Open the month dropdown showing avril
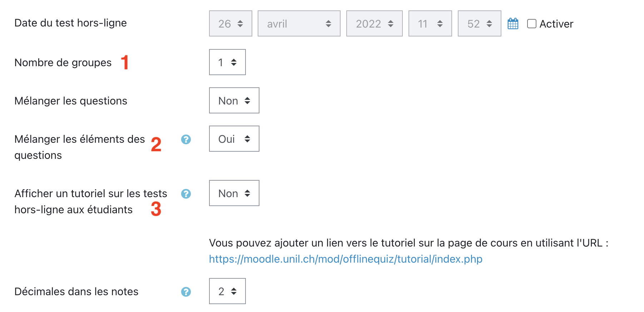The image size is (644, 312). [x=299, y=24]
